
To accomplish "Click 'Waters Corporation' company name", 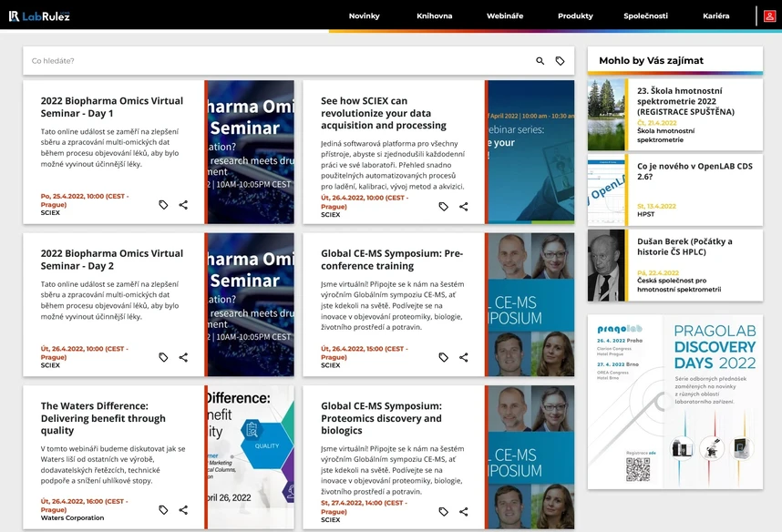I will pyautogui.click(x=72, y=518).
